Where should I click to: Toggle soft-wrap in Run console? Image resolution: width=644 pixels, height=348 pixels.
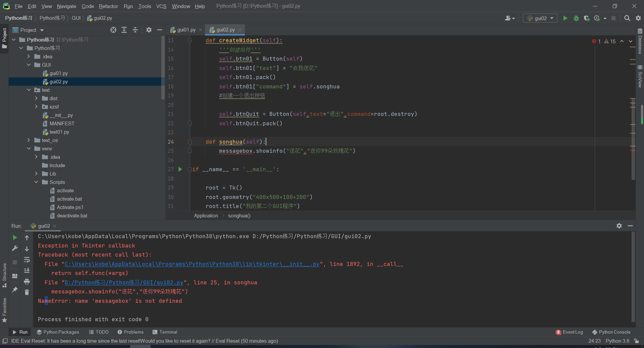pos(27,260)
